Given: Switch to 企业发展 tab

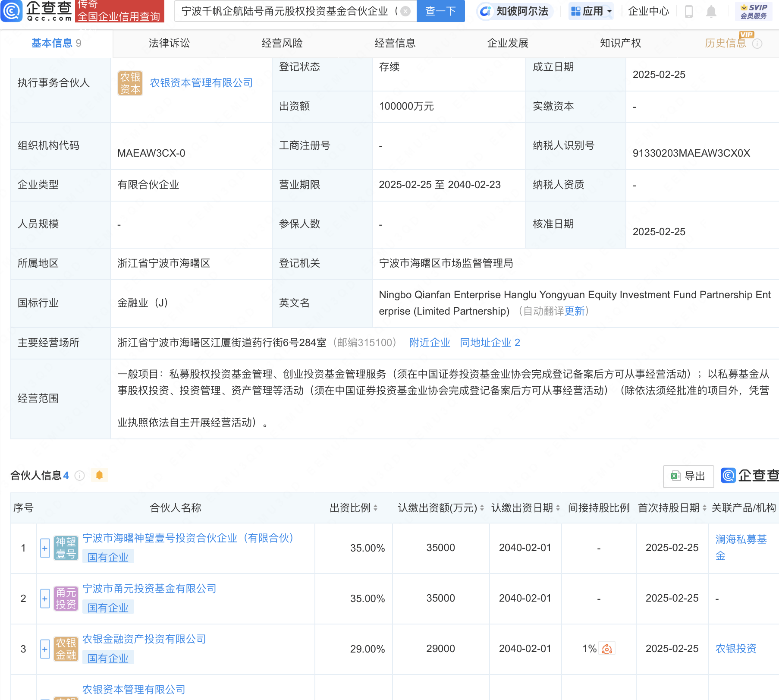Looking at the screenshot, I should pos(508,43).
